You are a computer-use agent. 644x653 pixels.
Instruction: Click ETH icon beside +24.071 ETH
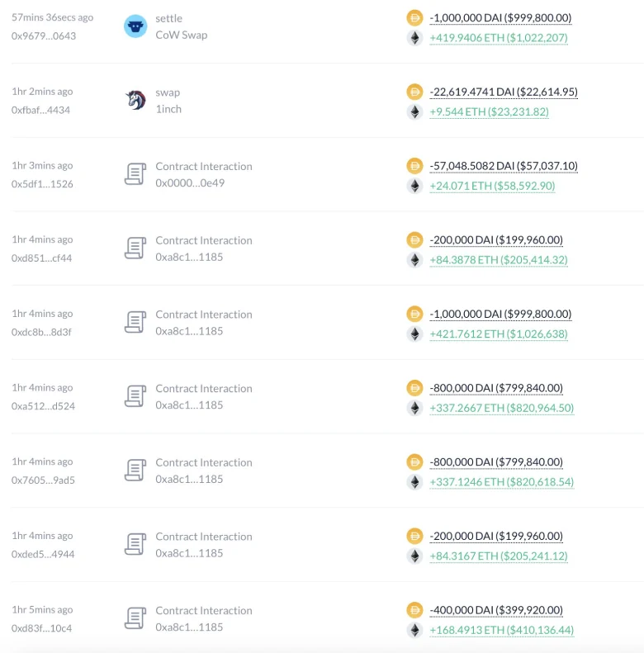pyautogui.click(x=414, y=187)
